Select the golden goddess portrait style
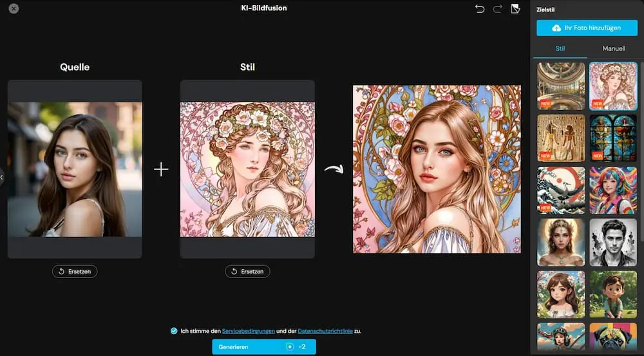 [x=561, y=242]
